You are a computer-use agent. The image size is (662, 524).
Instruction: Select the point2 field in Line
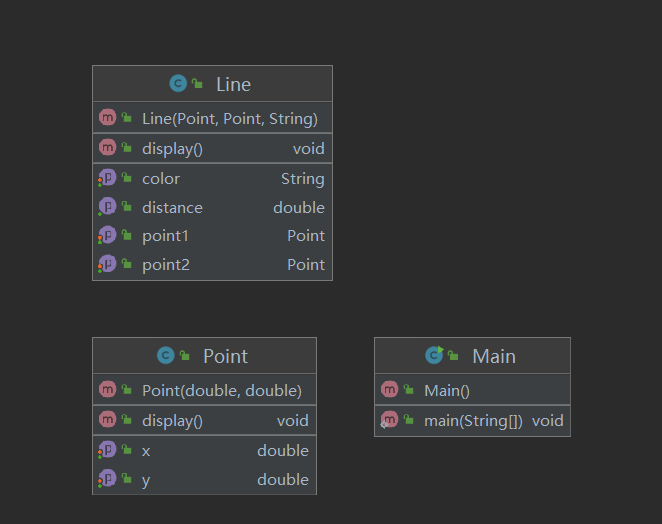[x=165, y=265]
